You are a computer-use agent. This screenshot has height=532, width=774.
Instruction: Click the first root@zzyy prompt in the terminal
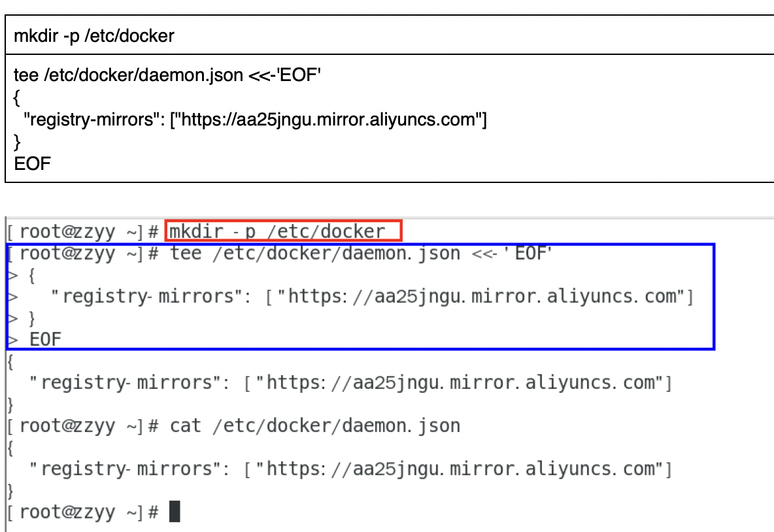[x=83, y=231]
